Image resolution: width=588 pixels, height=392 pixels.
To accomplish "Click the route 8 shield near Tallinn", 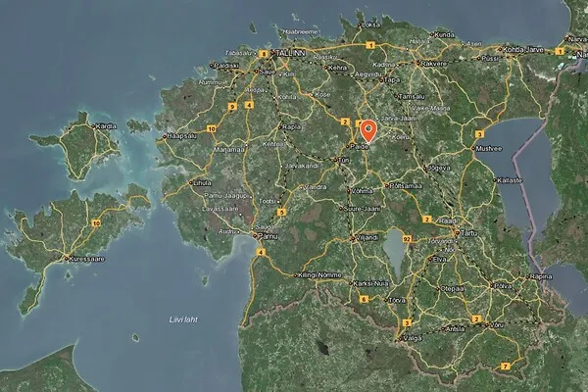I will [264, 54].
